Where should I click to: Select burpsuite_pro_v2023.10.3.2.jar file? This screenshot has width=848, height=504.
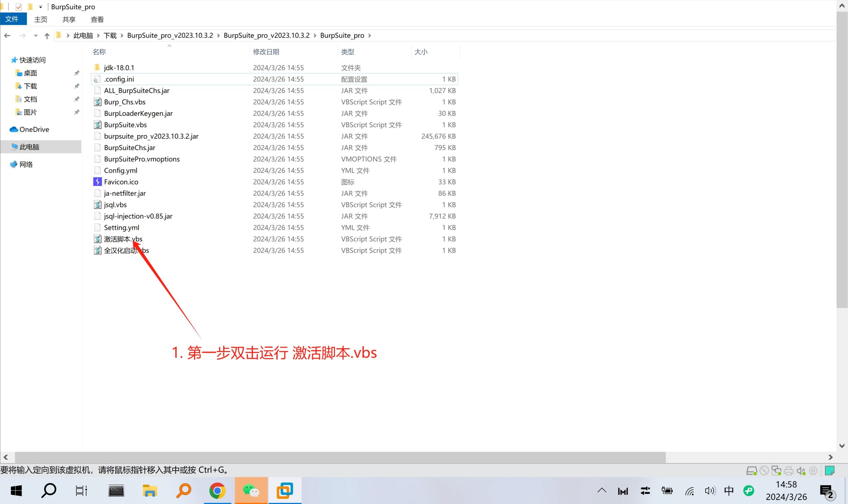click(x=151, y=136)
